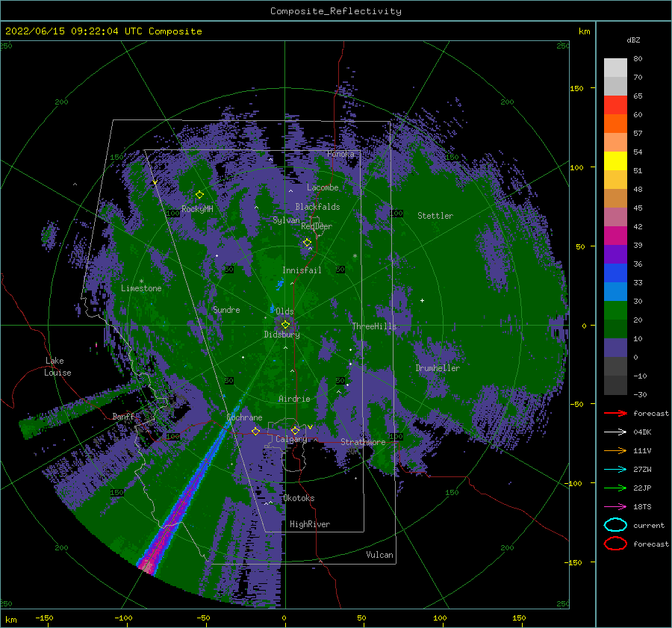Click the Composite_Reflectivity title
672x628 pixels.
coord(336,11)
